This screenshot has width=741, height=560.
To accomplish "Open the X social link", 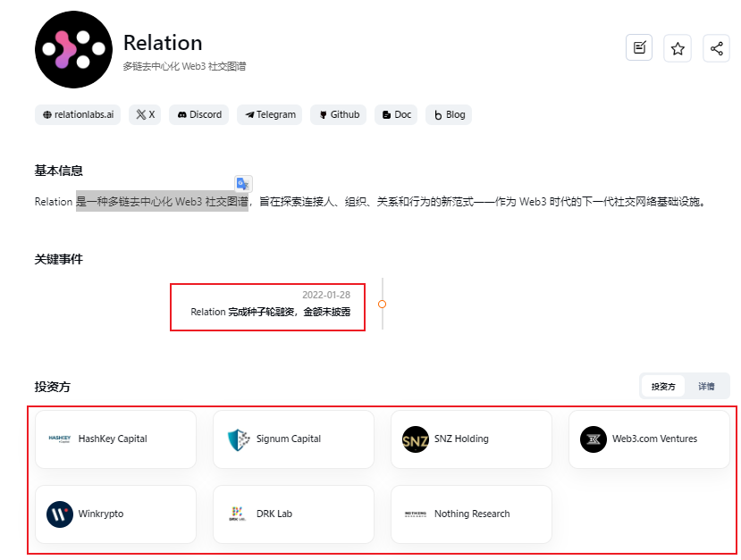I will point(145,114).
